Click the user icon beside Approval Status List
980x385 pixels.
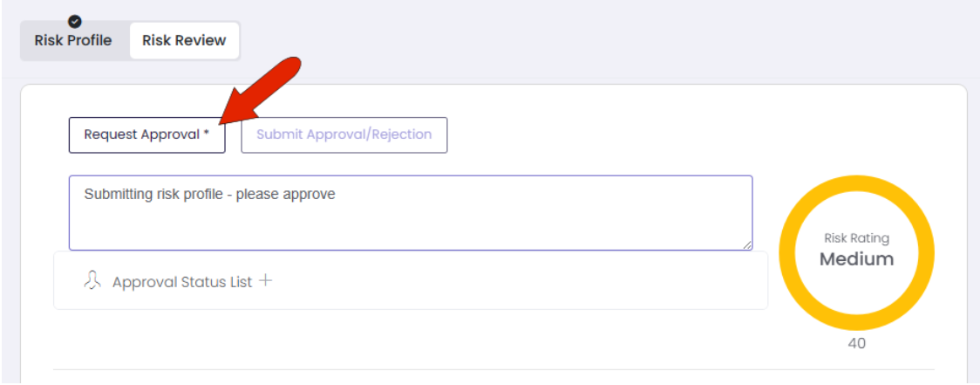(x=92, y=280)
